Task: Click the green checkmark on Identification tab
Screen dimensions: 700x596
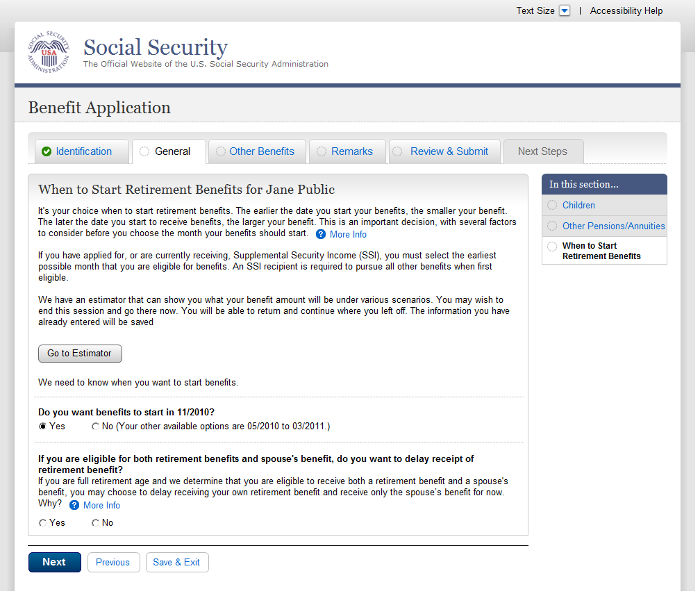Action: [47, 151]
